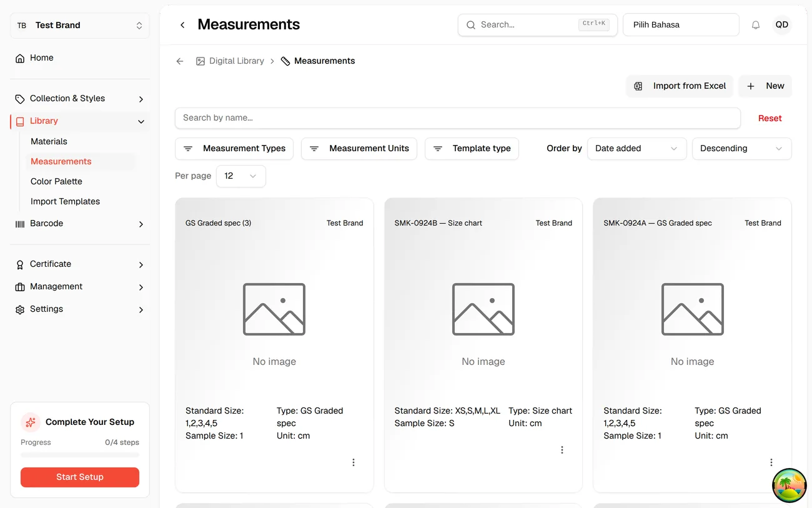Click the global Search box with Ctrl+K
This screenshot has width=812, height=508.
tap(537, 25)
